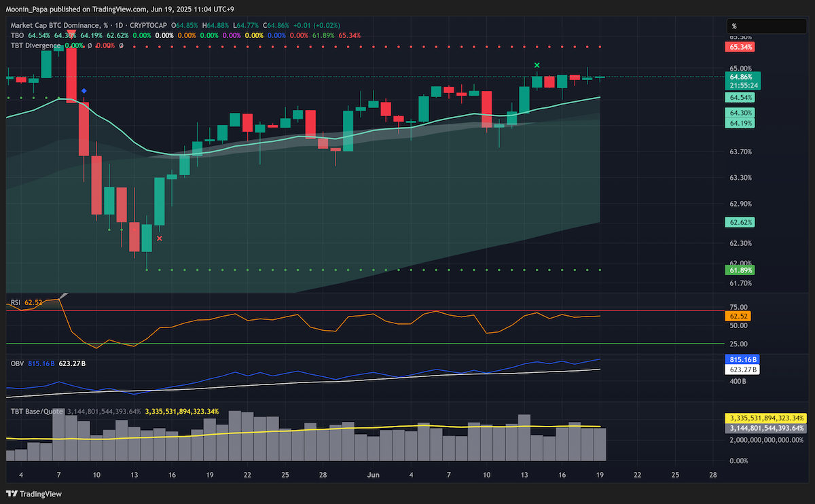
Task: Select the TBT Base/Quote indicator title
Action: [x=37, y=411]
